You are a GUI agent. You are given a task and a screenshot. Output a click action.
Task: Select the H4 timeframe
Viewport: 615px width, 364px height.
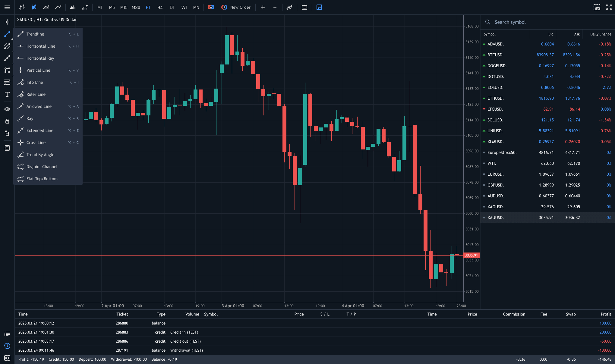pos(160,7)
